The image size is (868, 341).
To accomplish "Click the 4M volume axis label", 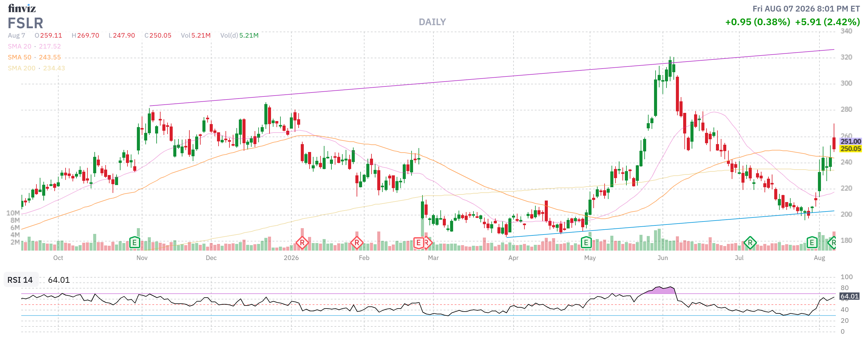I will click(x=15, y=235).
